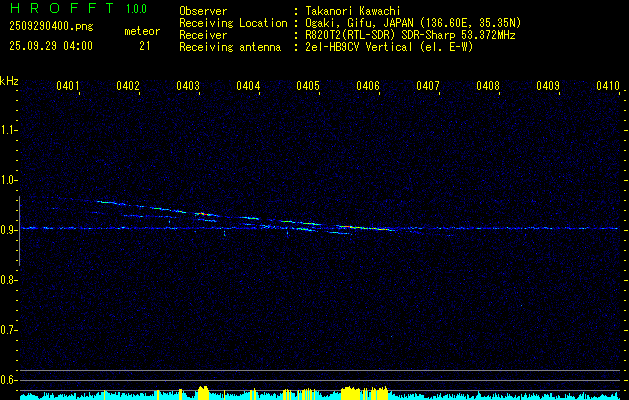Click the Observer label

pyautogui.click(x=203, y=11)
